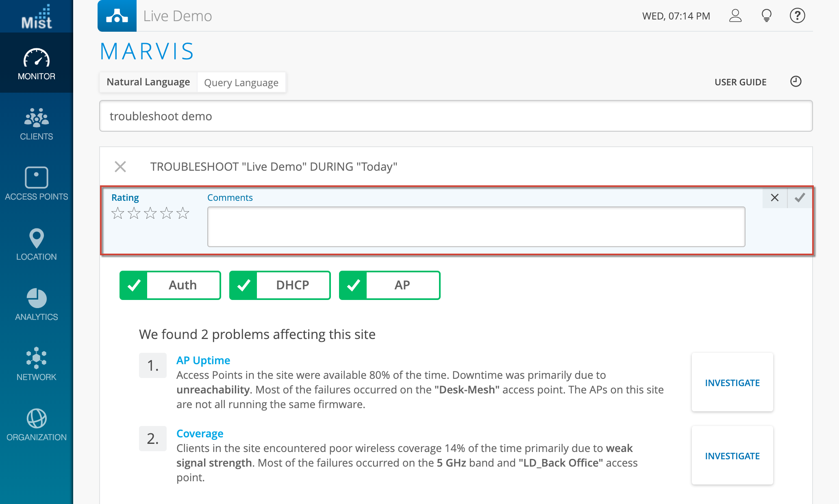
Task: Open the Network menu
Action: click(36, 364)
